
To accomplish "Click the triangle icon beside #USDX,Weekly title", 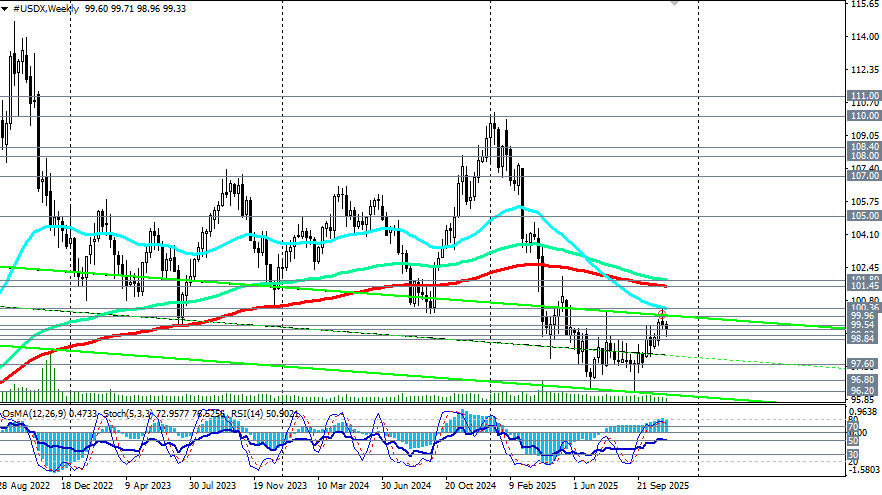I will pos(5,6).
